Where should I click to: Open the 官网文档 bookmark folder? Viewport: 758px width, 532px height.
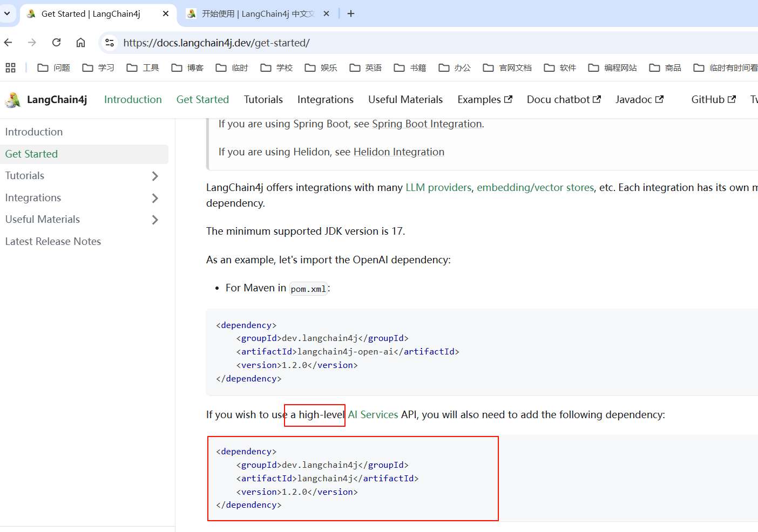[x=507, y=67]
